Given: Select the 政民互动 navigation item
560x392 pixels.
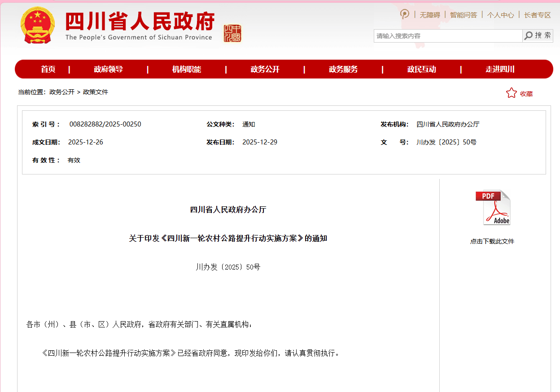Looking at the screenshot, I should pos(421,69).
